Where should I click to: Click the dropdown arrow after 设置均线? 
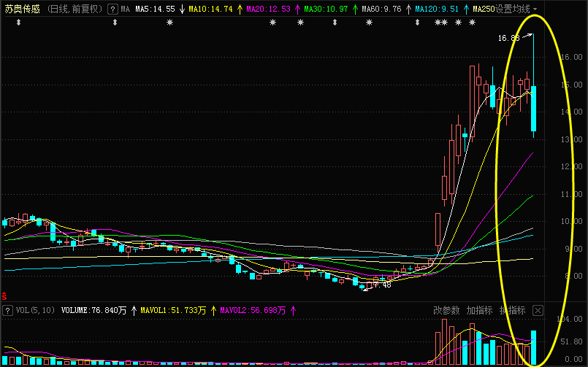click(x=535, y=9)
